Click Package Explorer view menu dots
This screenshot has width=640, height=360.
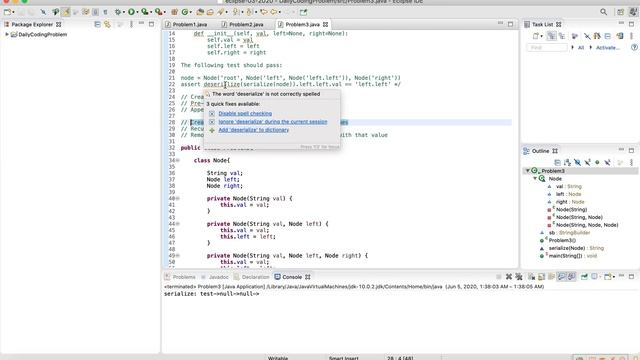pyautogui.click(x=131, y=24)
